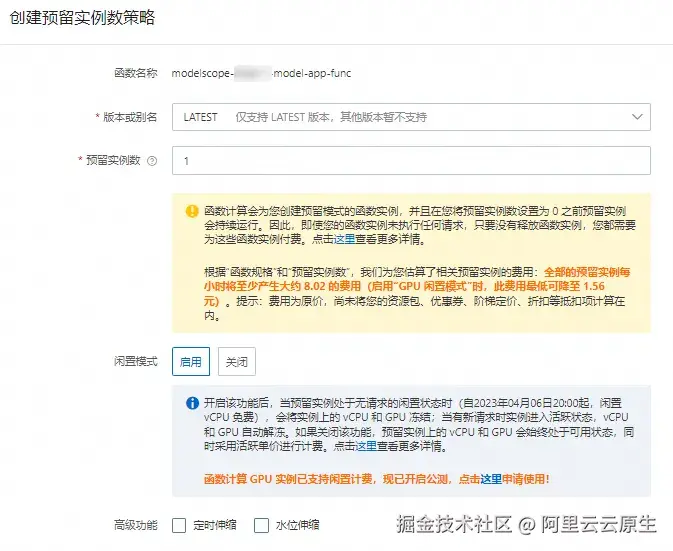
Task: Click the 高级功能 label
Action: (x=136, y=525)
